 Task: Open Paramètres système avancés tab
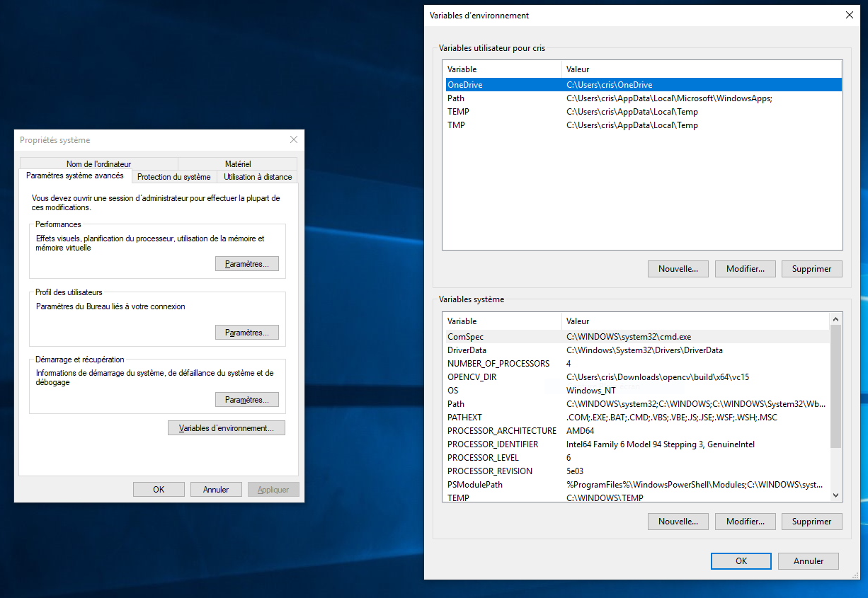[x=75, y=176]
